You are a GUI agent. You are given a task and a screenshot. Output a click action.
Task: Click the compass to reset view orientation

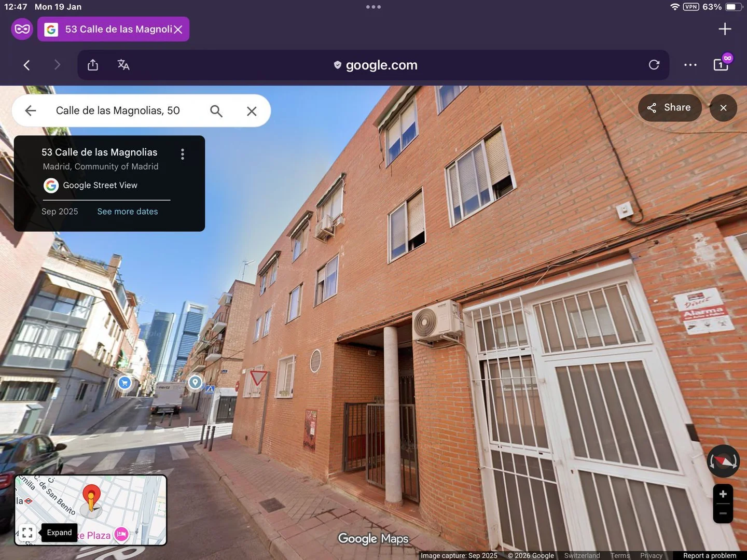click(x=723, y=460)
